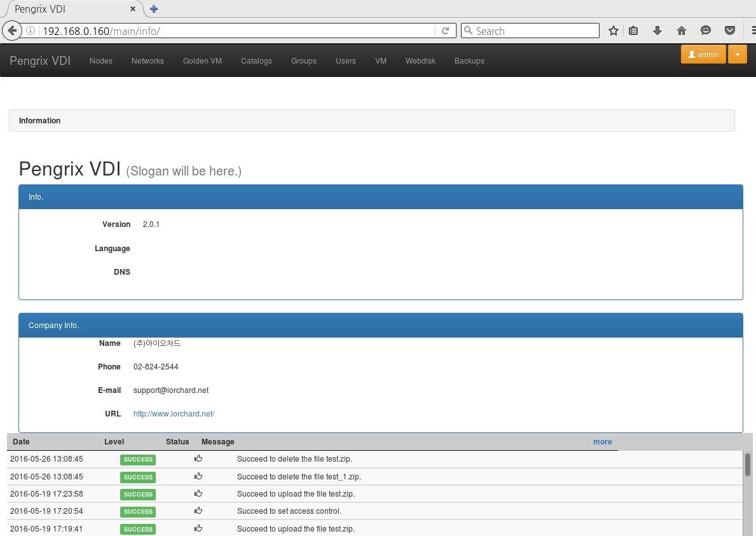756x536 pixels.
Task: Open the Webdisk menu item
Action: (420, 61)
